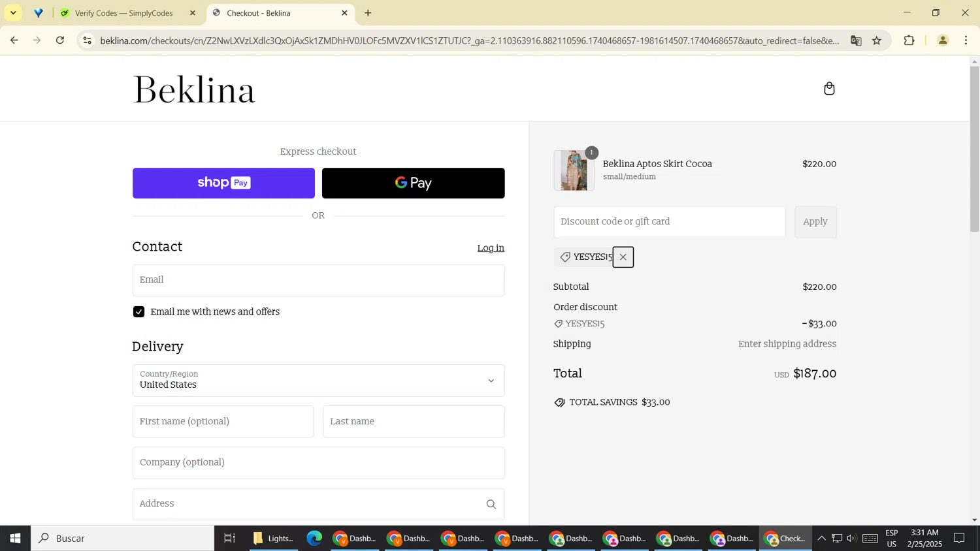Open the shopping bag cart icon

[829, 89]
